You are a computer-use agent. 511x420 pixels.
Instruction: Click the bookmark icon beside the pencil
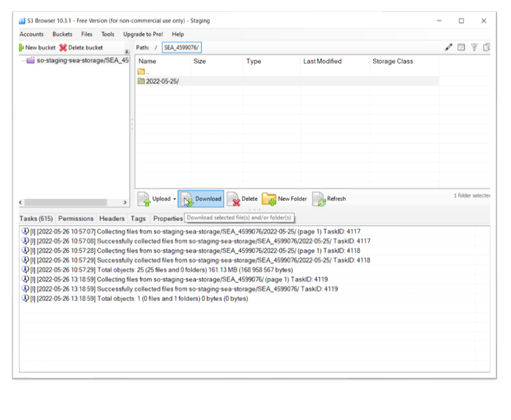point(461,48)
